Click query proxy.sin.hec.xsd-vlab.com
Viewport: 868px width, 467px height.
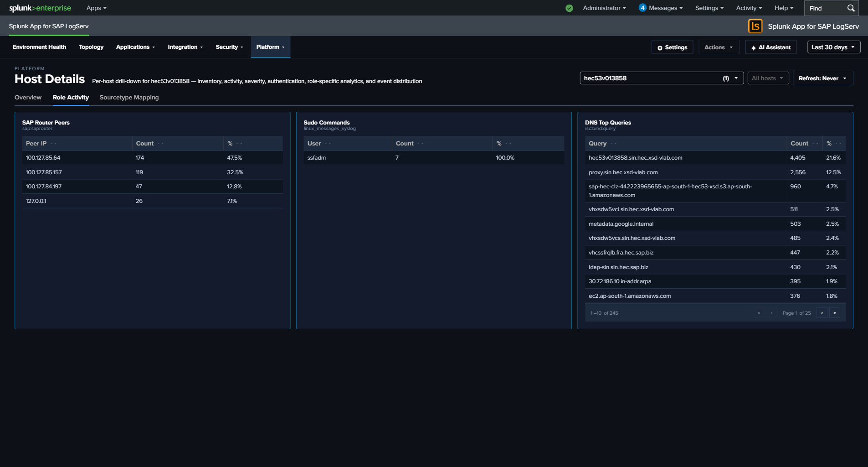(623, 172)
